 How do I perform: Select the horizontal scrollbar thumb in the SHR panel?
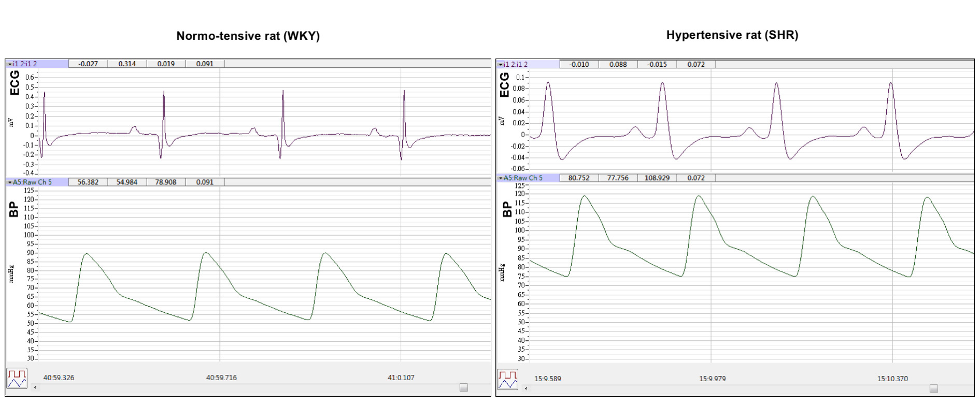point(934,388)
